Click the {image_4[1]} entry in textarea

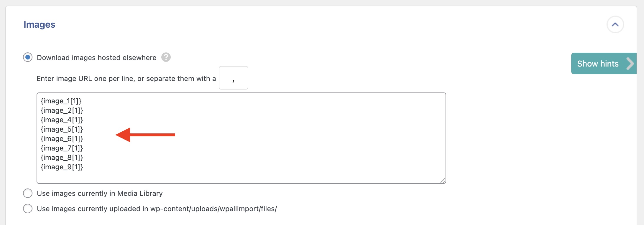(x=62, y=120)
